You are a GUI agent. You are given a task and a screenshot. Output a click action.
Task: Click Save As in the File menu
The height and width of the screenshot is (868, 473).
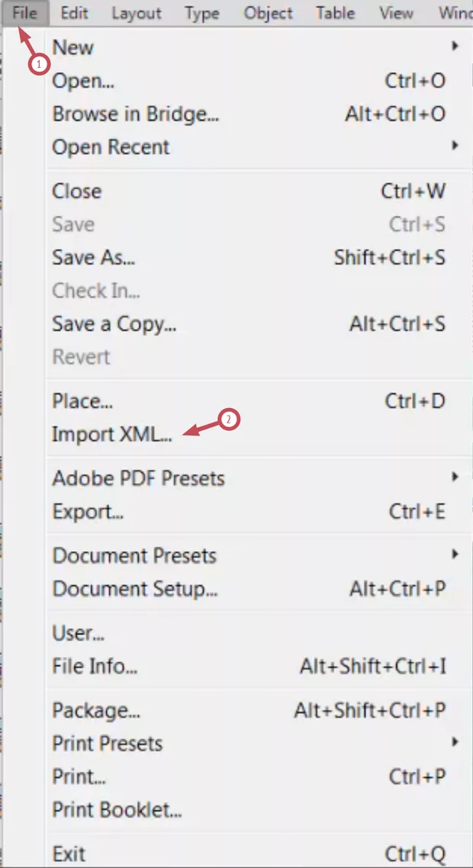93,258
